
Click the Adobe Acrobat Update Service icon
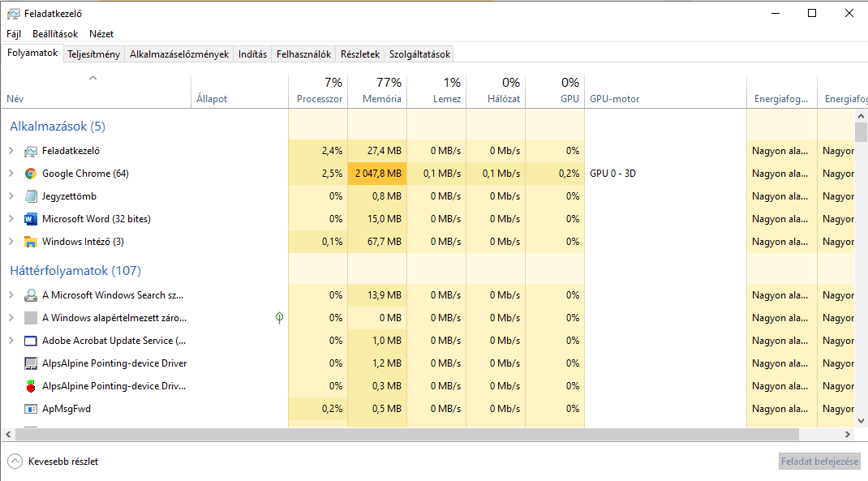point(31,341)
